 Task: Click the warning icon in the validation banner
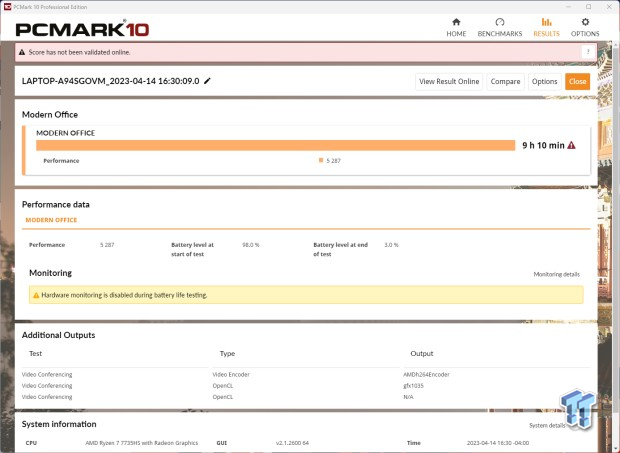pos(22,52)
